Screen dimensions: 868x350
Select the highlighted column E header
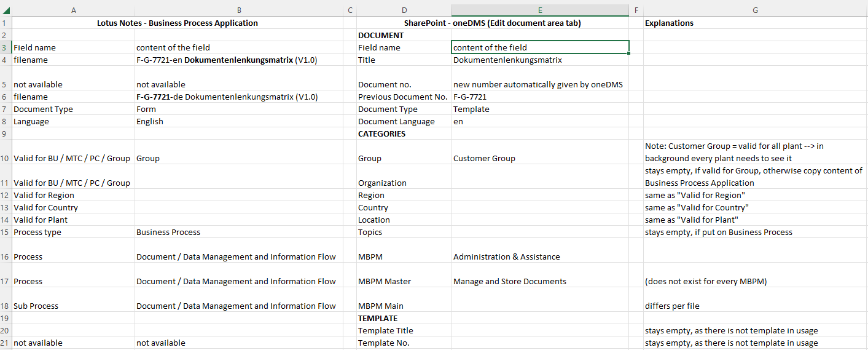point(539,10)
